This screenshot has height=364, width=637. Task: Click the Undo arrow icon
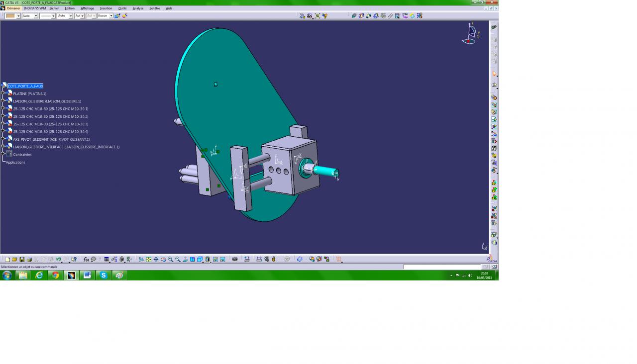58,259
